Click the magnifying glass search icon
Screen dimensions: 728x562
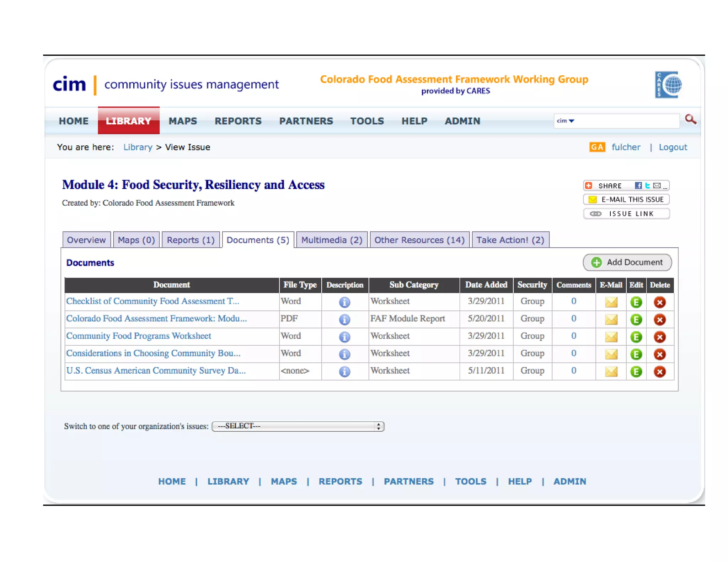coord(690,119)
